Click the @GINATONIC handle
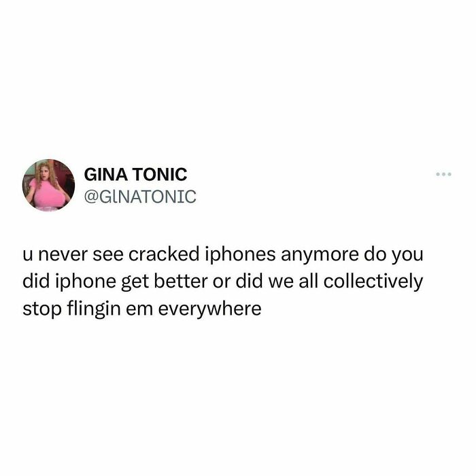The image size is (476, 476). point(140,197)
